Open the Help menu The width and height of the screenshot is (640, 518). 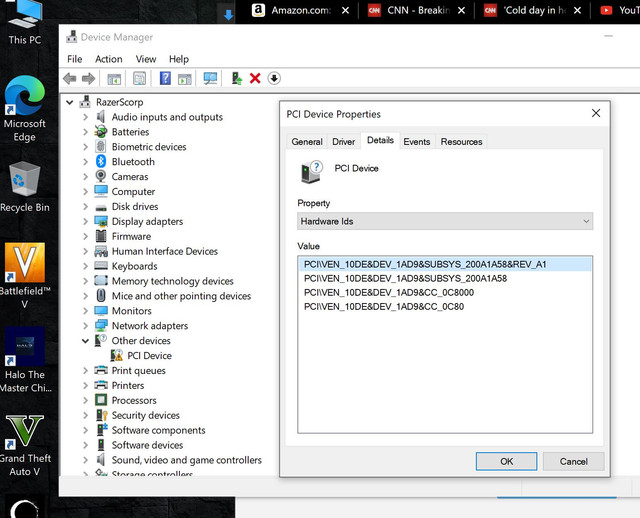pyautogui.click(x=179, y=59)
